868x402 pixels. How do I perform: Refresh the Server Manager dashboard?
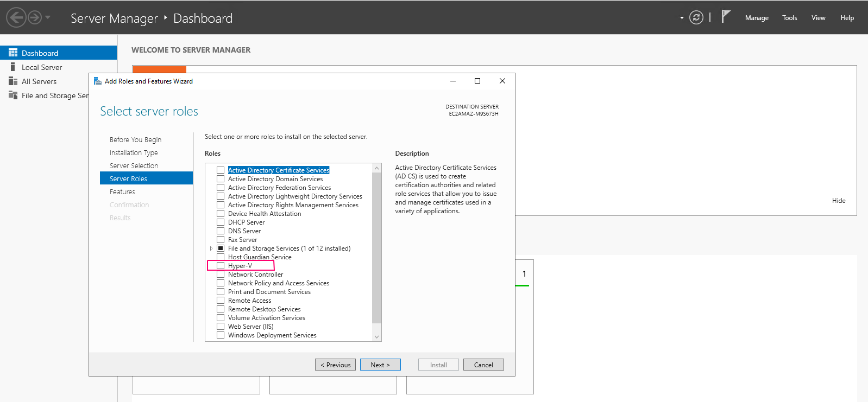(696, 17)
